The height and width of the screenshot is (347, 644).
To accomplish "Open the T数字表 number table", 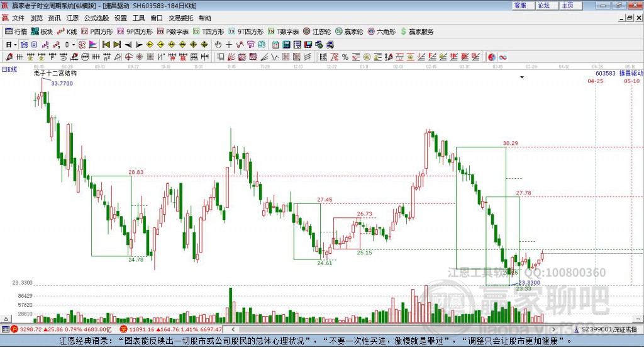I will [284, 31].
